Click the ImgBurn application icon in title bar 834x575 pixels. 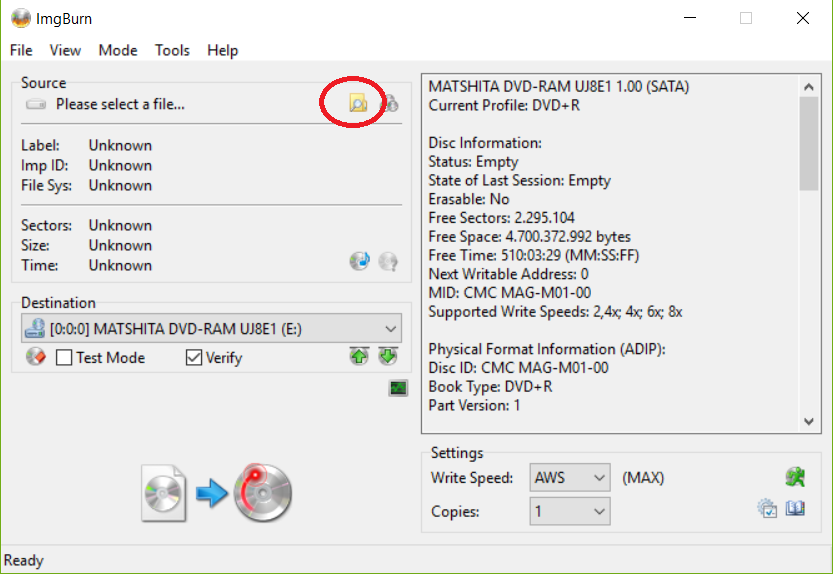click(x=21, y=18)
